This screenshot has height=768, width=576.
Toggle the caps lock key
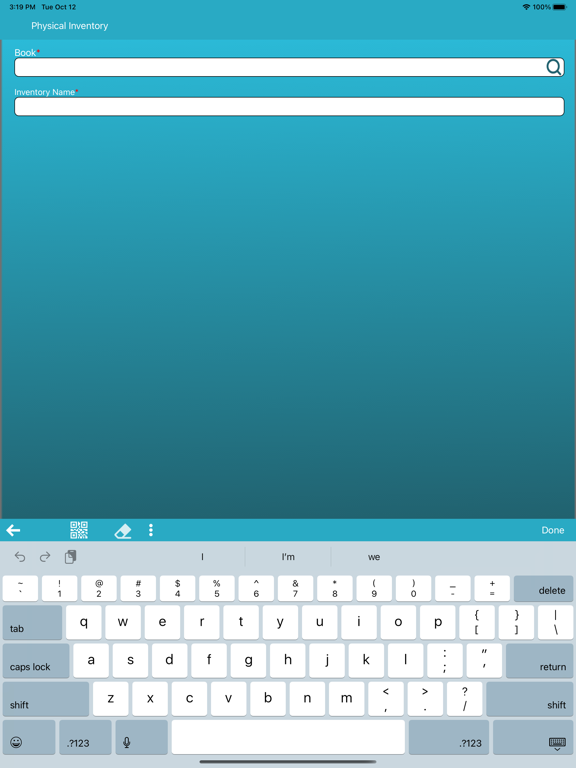pyautogui.click(x=36, y=660)
